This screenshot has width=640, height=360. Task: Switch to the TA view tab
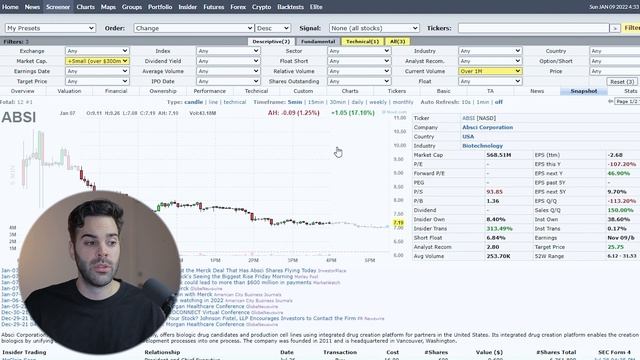click(x=490, y=91)
